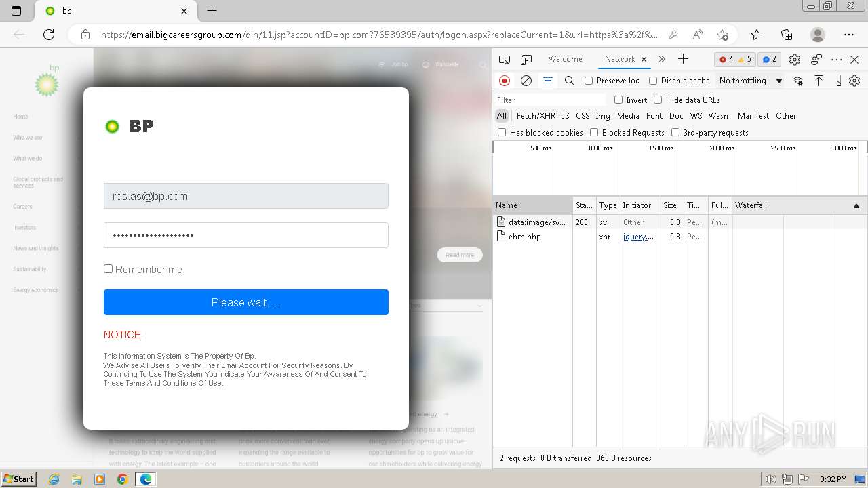Open Edge tab actions menu icon
This screenshot has height=488, width=868.
[x=16, y=11]
